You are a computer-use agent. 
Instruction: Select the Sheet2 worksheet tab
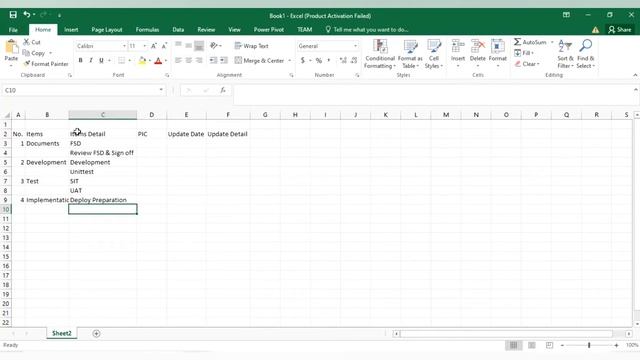tap(62, 333)
